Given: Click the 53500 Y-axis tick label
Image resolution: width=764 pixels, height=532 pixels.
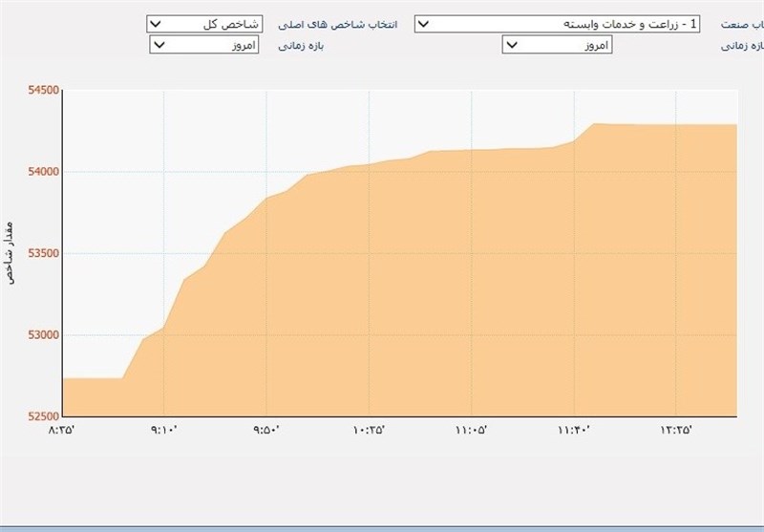Looking at the screenshot, I should tap(41, 254).
